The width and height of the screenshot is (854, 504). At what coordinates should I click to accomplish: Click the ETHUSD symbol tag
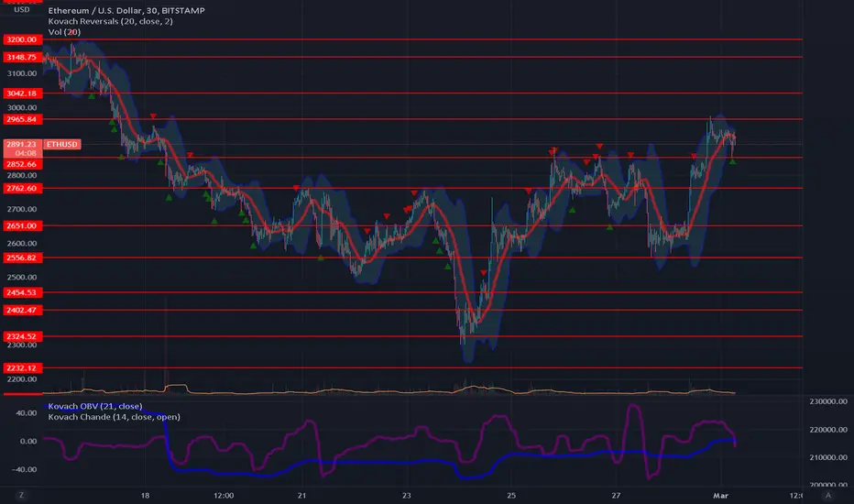(x=62, y=145)
